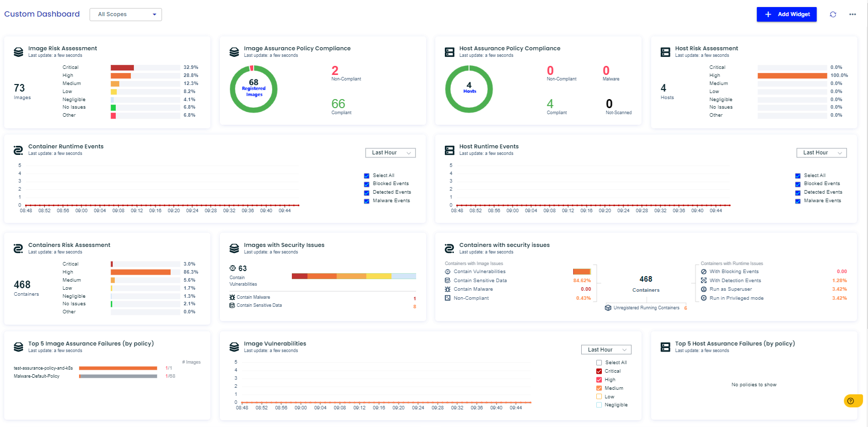The width and height of the screenshot is (868, 427).
Task: Click the With Detection Events icon
Action: [704, 281]
